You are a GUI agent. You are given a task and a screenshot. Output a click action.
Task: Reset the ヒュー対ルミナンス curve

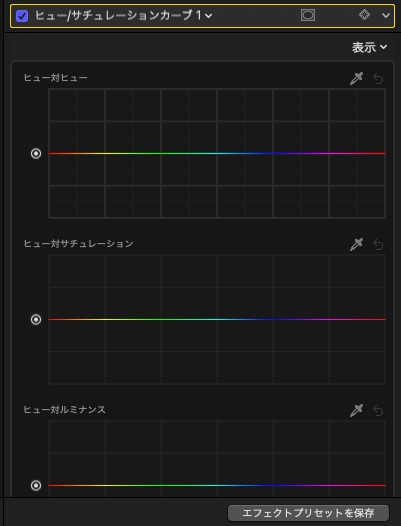[x=378, y=411]
